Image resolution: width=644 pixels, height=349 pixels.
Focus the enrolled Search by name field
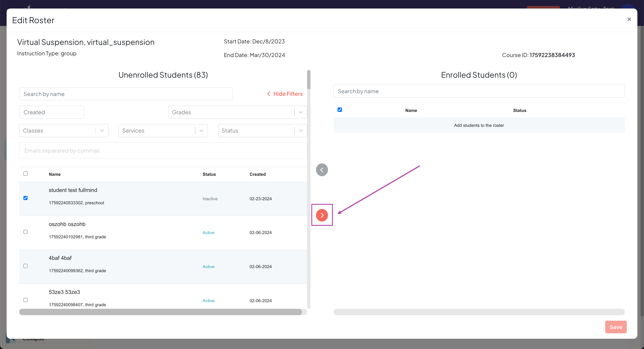point(479,91)
